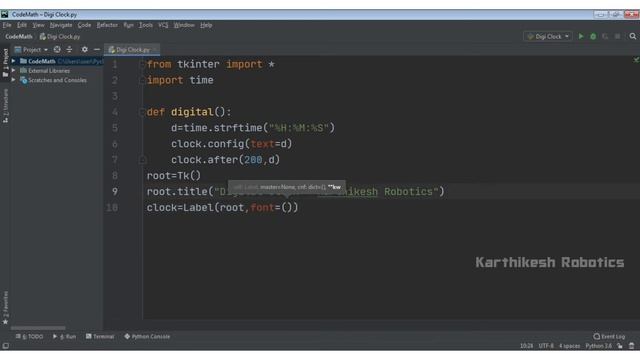The image size is (640, 360).
Task: Click the stop execution icon
Action: tap(617, 36)
